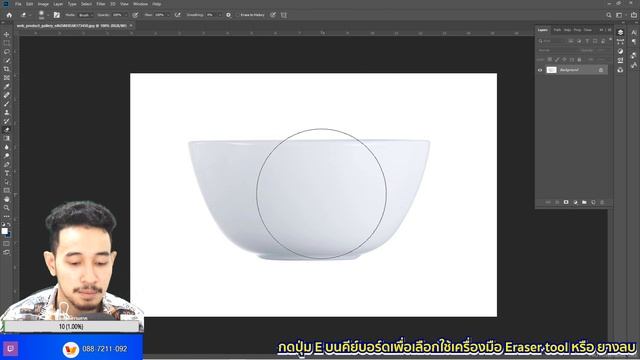Open the File menu
Screen dimensions: 640x360
(x=18, y=4)
